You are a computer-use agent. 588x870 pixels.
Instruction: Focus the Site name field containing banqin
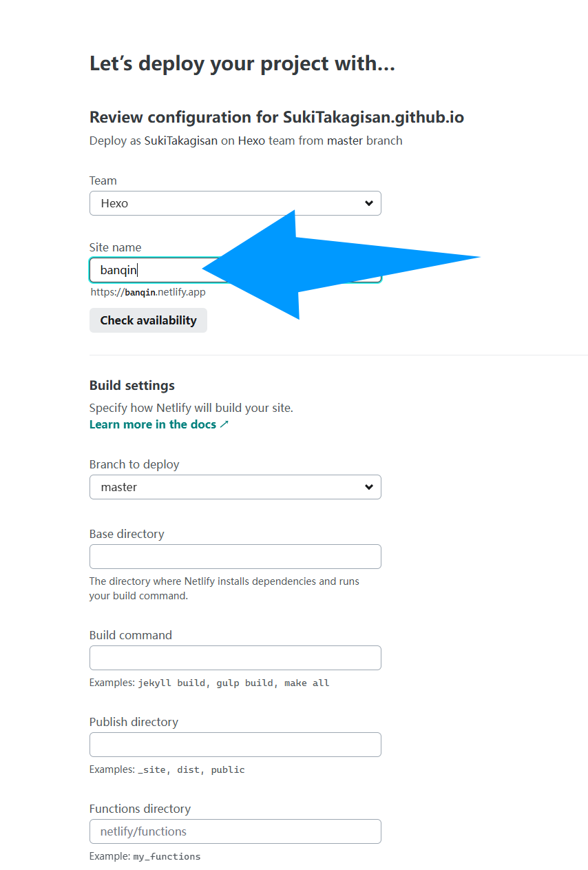[x=235, y=270]
